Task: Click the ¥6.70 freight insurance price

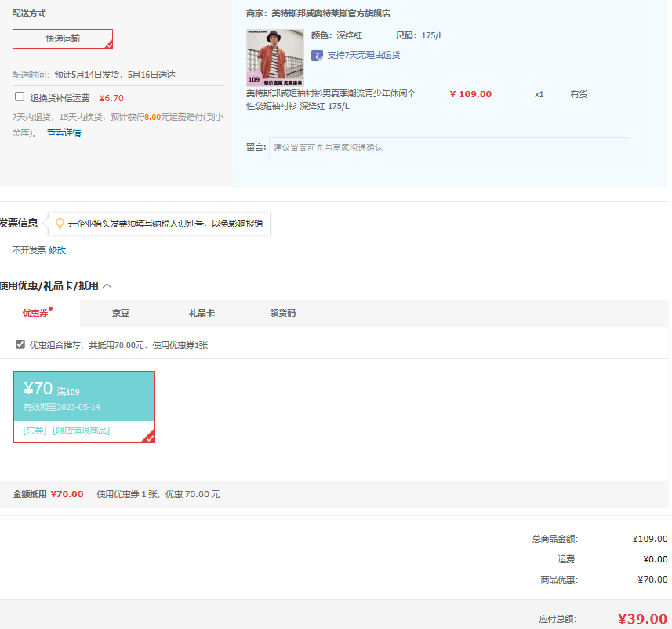Action: [x=111, y=98]
